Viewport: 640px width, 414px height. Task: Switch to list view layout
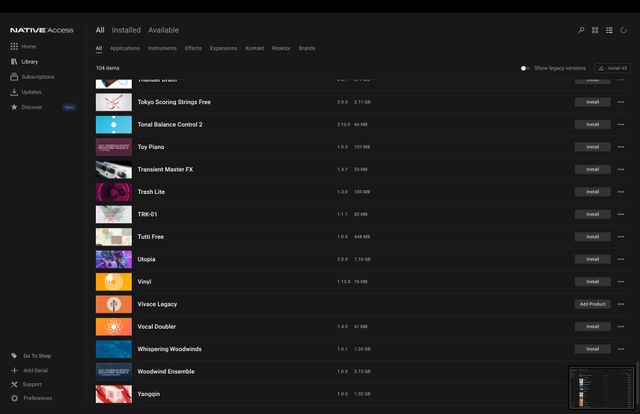tap(609, 30)
